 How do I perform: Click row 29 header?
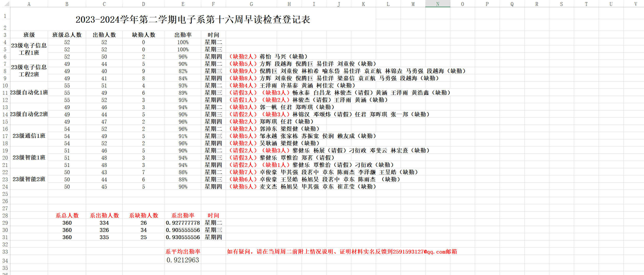coord(5,223)
